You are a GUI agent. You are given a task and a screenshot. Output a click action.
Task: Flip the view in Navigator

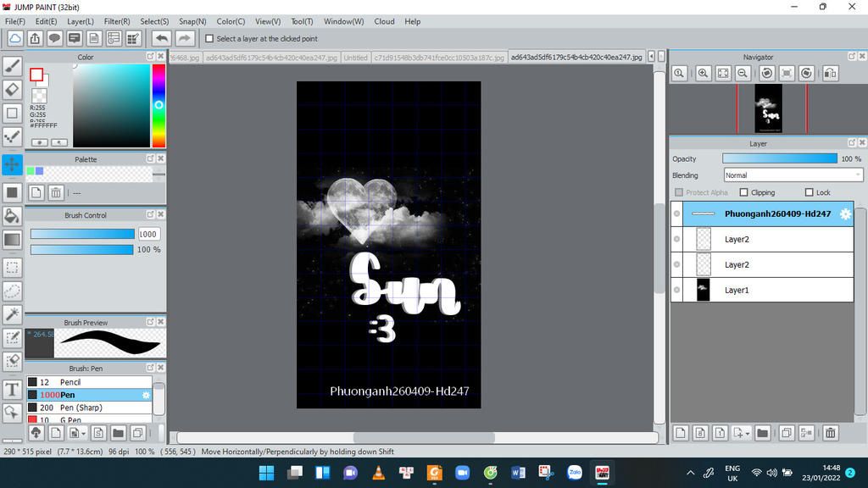831,73
